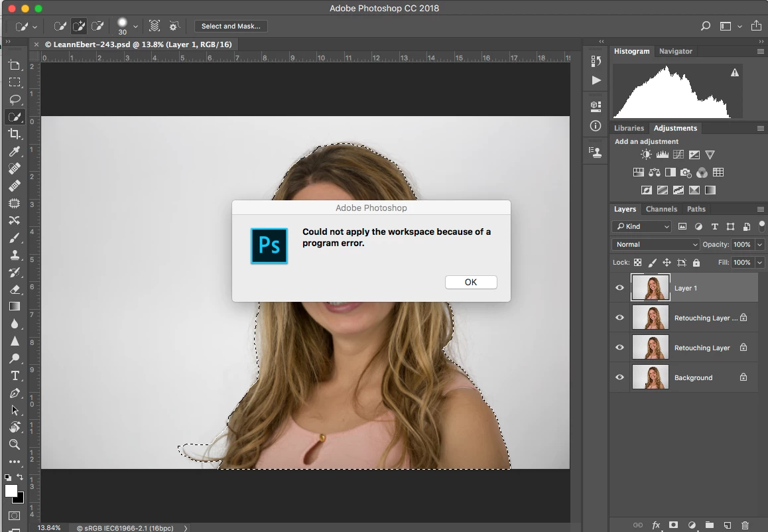Select the Horizontal Type tool
The image size is (768, 532).
14,375
